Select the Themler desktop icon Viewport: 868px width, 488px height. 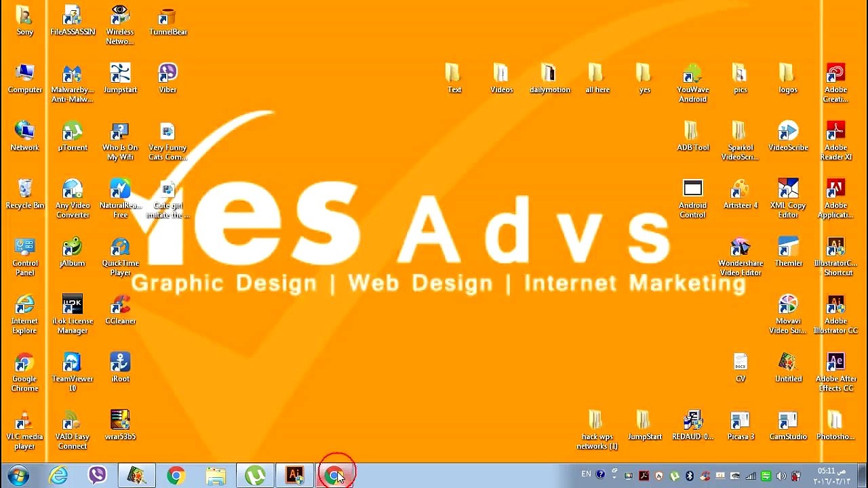pos(787,252)
